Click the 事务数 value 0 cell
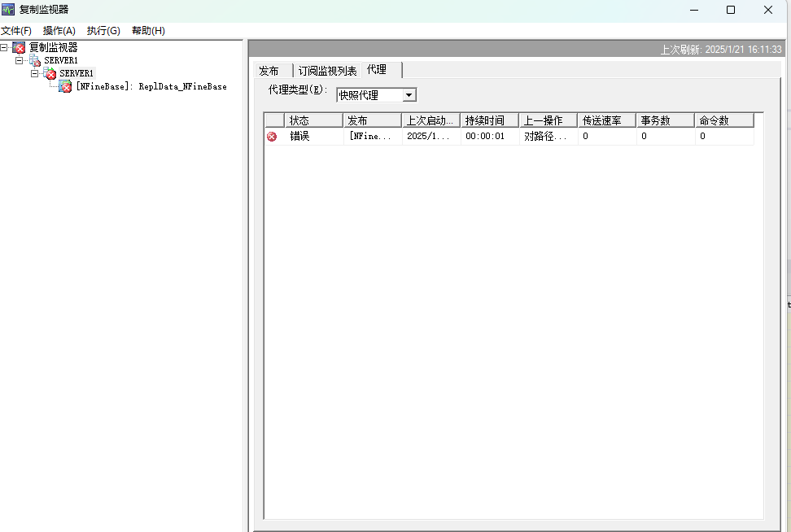The height and width of the screenshot is (532, 791). coord(666,136)
